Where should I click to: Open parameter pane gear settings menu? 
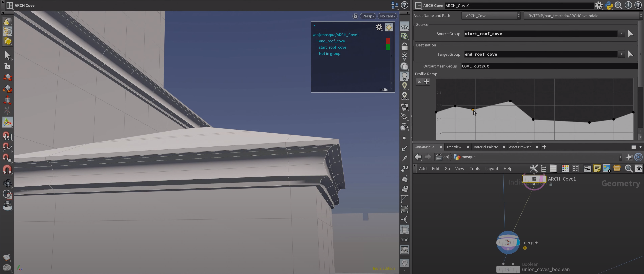tap(599, 5)
